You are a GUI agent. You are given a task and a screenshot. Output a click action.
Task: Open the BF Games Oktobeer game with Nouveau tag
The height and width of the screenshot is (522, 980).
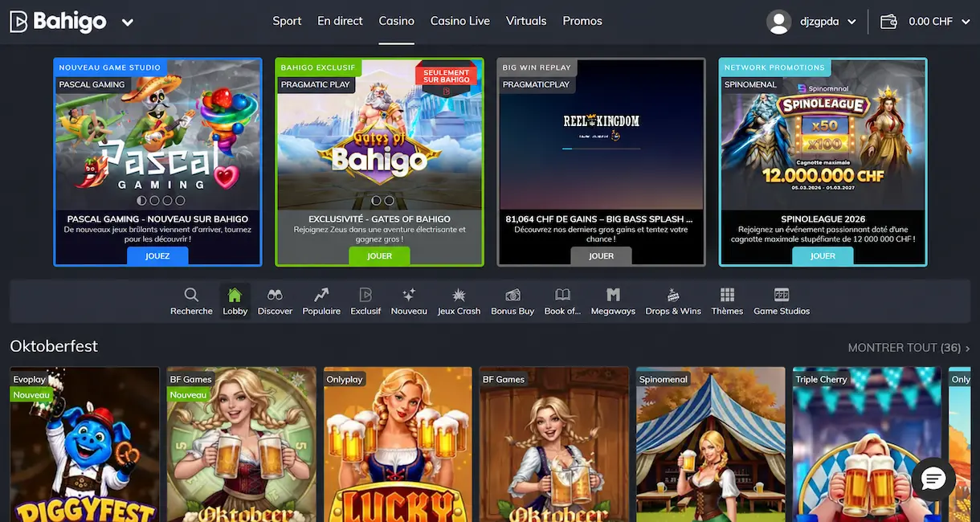pyautogui.click(x=242, y=444)
